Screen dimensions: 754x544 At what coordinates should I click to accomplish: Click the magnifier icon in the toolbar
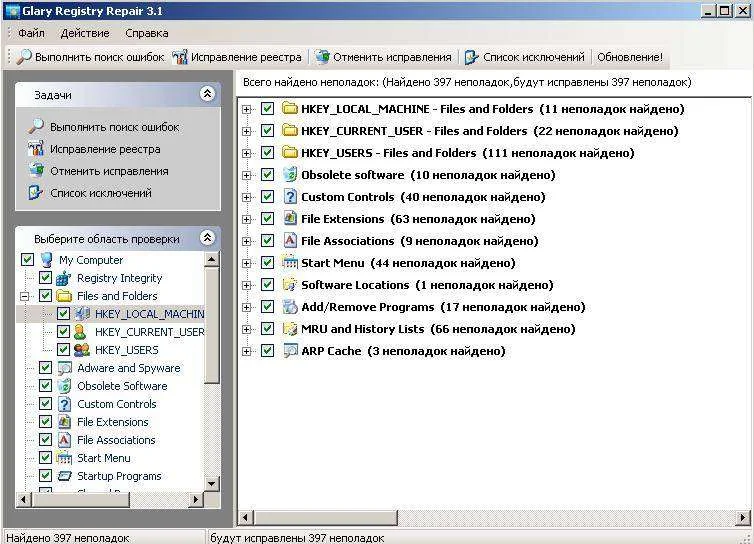[x=24, y=57]
